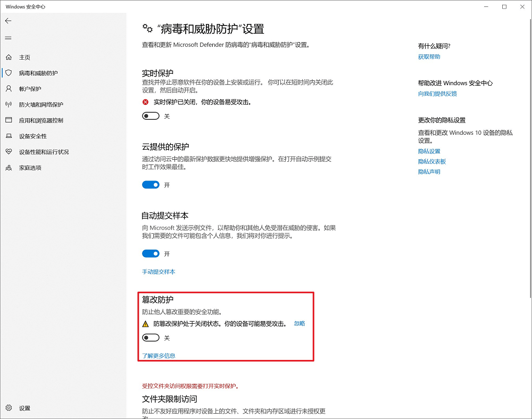Screen dimensions: 532x419
Task: Open the 隐私仪表板 link
Action: coord(432,161)
